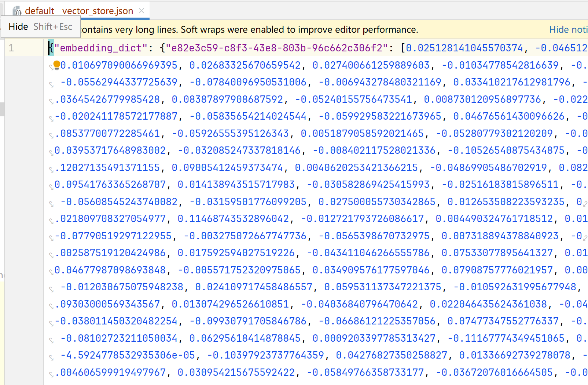Click the value 0.0009203397785313427

(374, 338)
